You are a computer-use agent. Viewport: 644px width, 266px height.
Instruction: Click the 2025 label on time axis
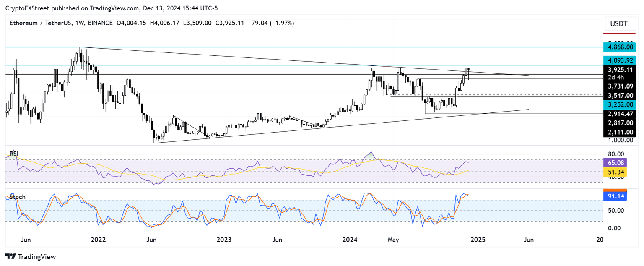[478, 240]
